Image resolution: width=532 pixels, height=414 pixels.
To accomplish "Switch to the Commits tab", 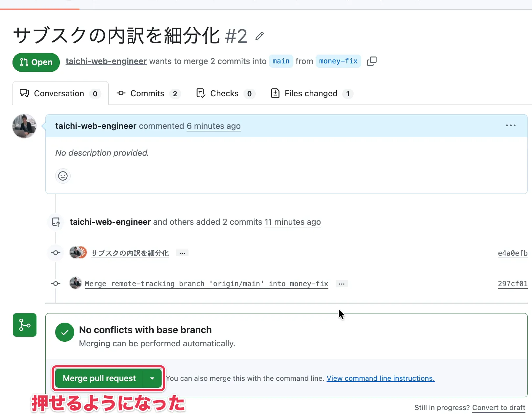I will pos(148,94).
